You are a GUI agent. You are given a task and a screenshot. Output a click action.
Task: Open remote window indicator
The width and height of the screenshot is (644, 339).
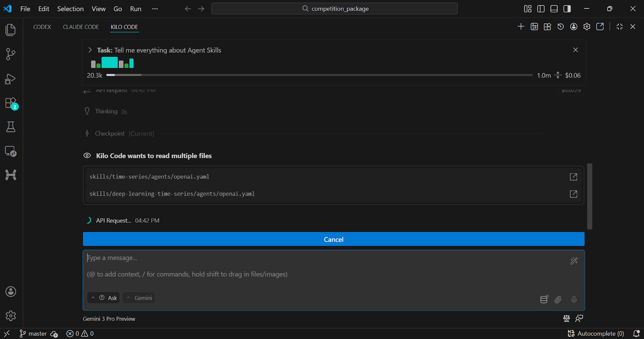click(7, 333)
